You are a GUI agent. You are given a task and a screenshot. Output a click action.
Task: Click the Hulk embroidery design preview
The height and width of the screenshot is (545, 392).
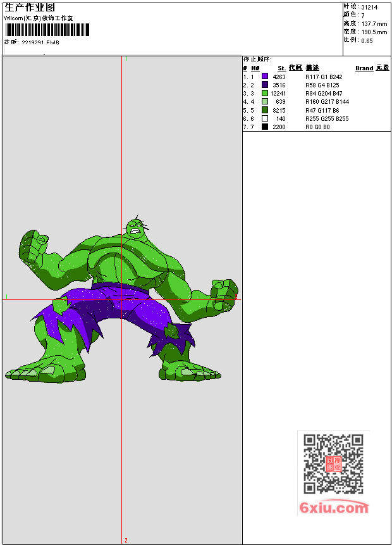(x=121, y=299)
